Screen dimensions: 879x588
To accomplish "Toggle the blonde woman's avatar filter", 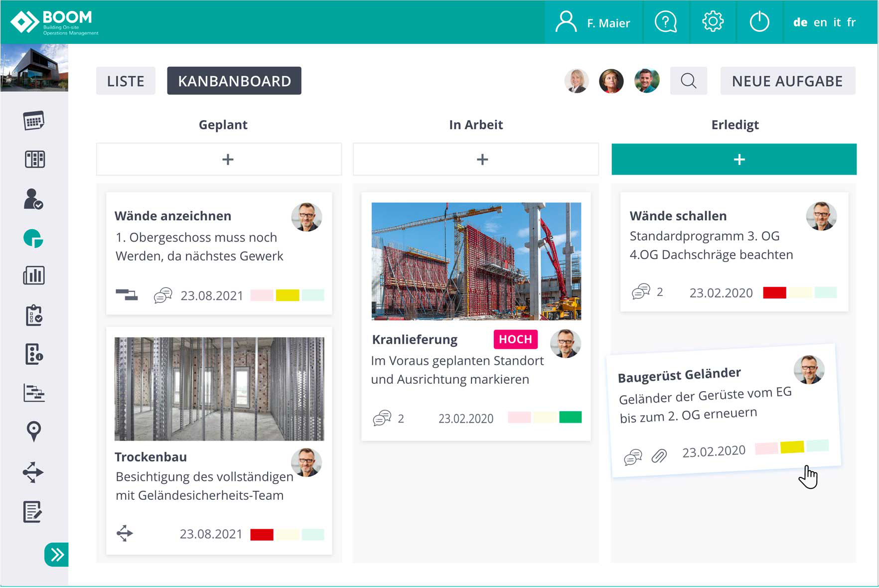I will [577, 81].
